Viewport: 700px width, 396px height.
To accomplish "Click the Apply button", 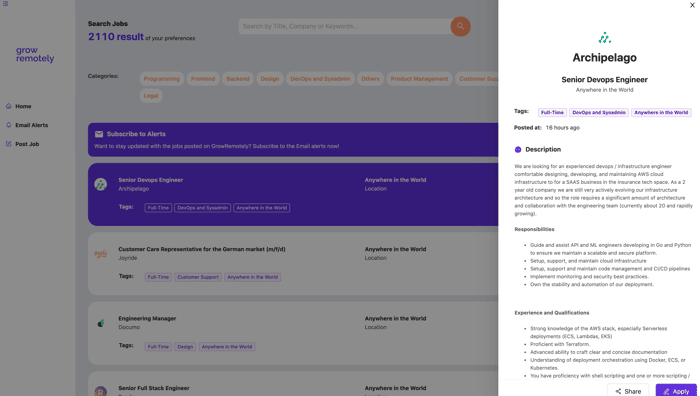I will pos(676,391).
